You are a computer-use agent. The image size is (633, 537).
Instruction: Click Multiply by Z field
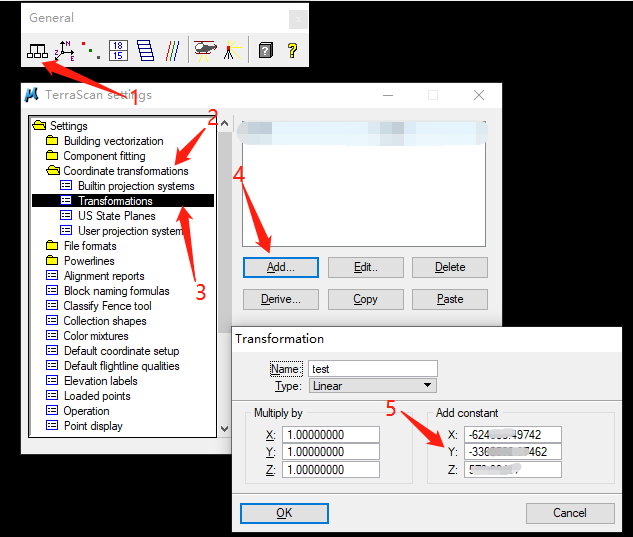pos(331,470)
